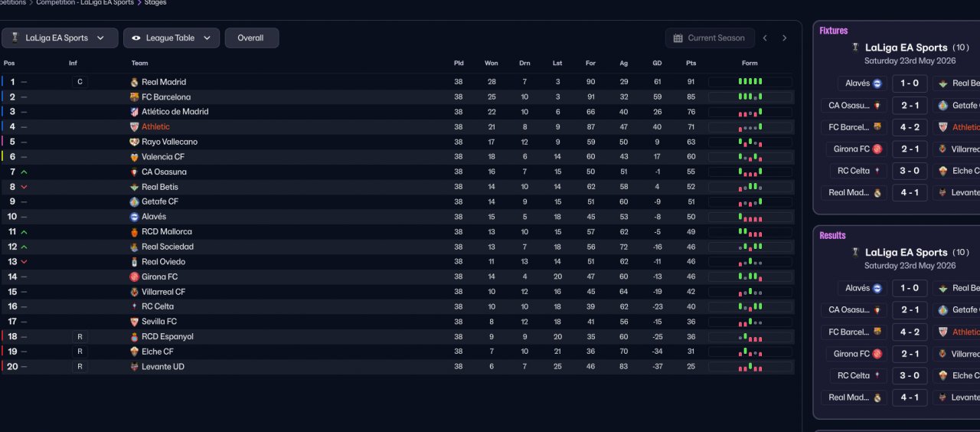Click the Getafe CF crest in table
Image resolution: width=980 pixels, height=432 pixels.
pos(135,201)
